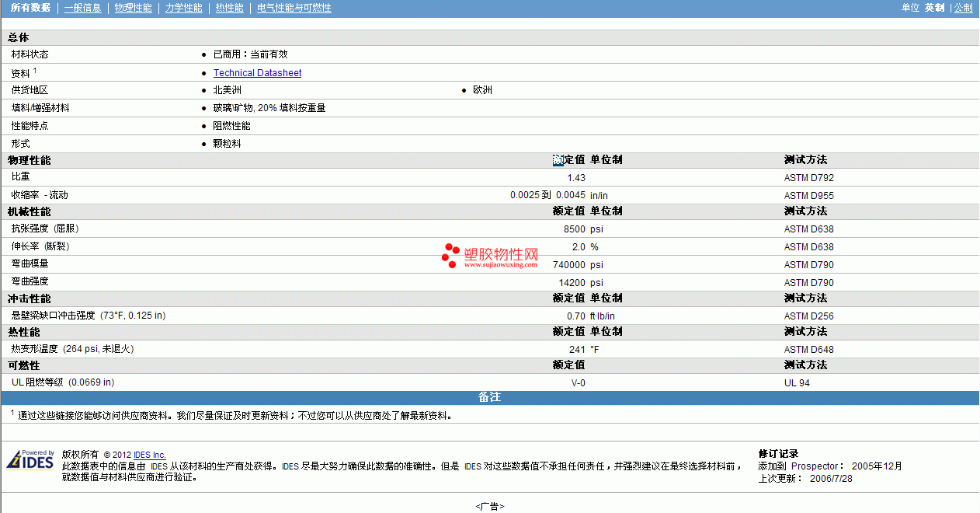Click the 比重 value 1.43
980x513 pixels.
(x=576, y=178)
